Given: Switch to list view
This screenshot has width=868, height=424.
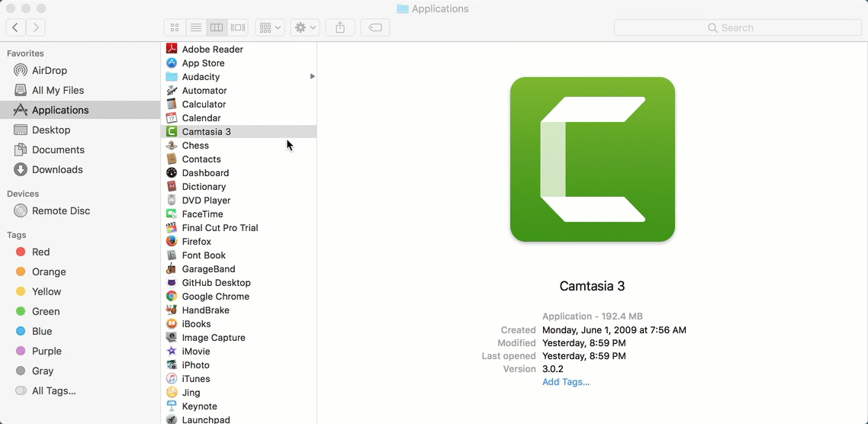Looking at the screenshot, I should point(195,27).
